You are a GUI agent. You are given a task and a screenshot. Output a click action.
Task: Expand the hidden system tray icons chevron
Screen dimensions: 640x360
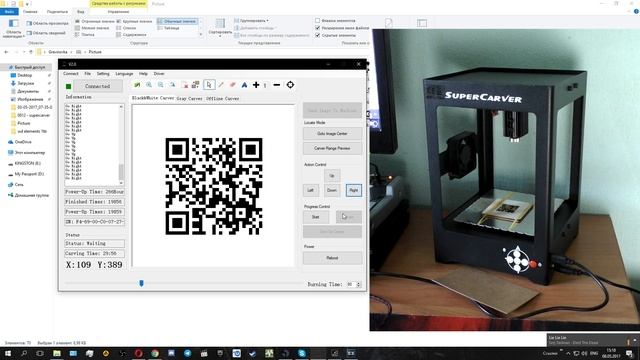pos(568,353)
